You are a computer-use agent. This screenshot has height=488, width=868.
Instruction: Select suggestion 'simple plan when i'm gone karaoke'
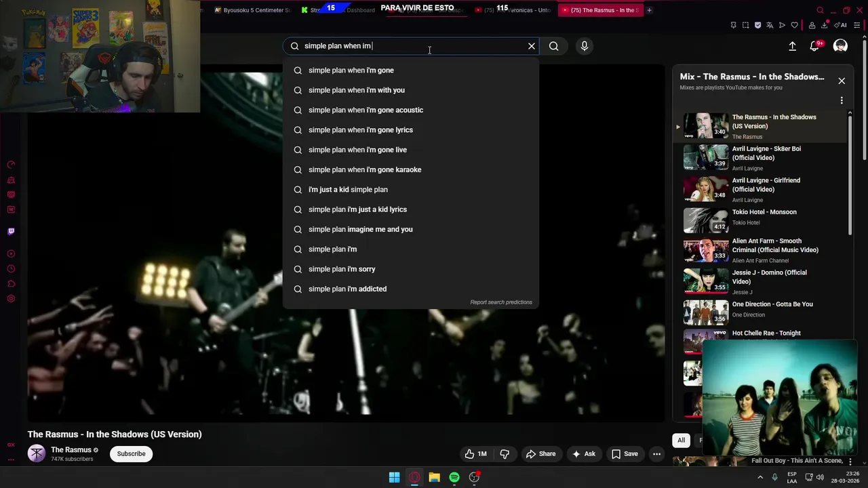tap(411, 169)
